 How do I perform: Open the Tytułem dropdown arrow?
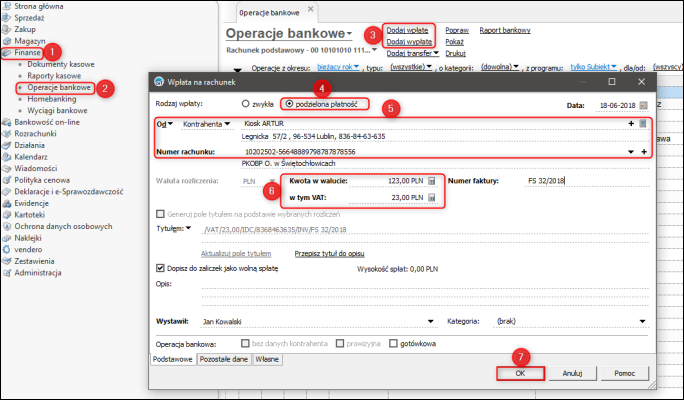(x=188, y=228)
